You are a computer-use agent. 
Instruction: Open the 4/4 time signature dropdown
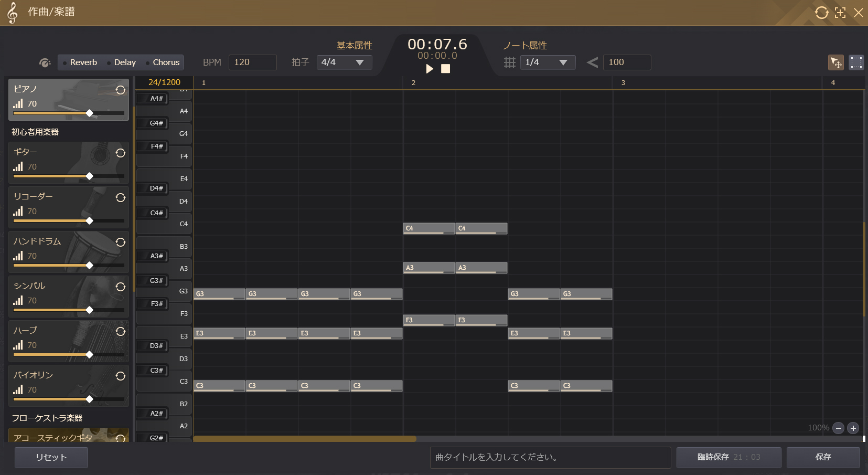(344, 62)
